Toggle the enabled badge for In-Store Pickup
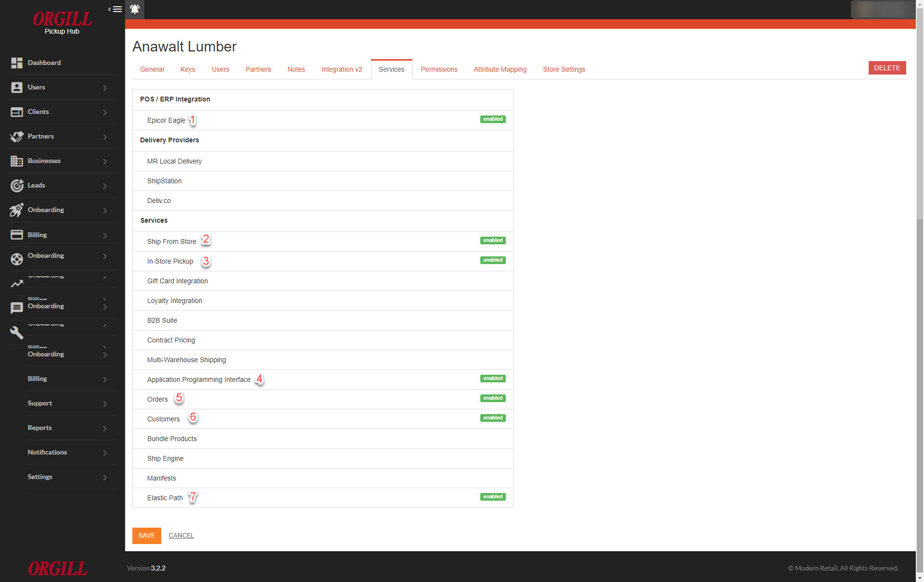The width and height of the screenshot is (924, 582). 493,260
